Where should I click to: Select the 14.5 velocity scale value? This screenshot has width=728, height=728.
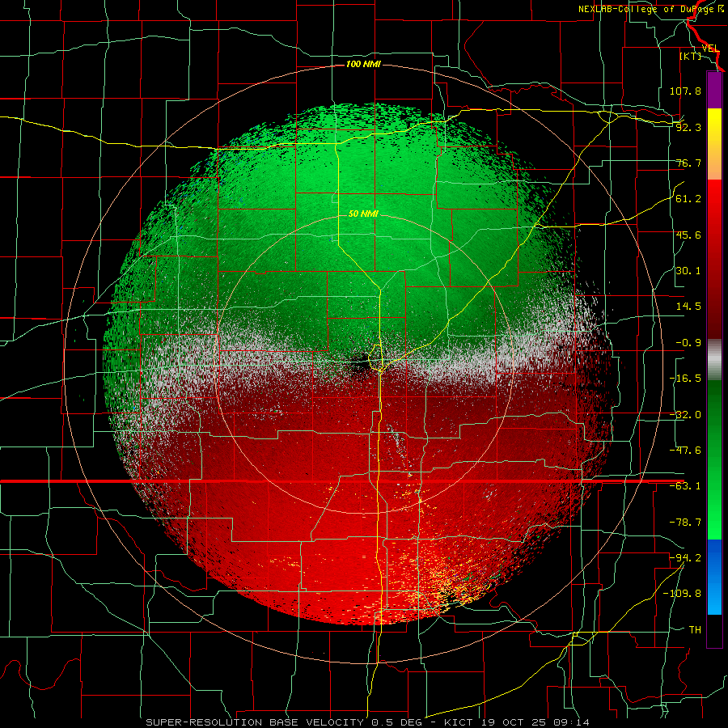[x=688, y=307]
